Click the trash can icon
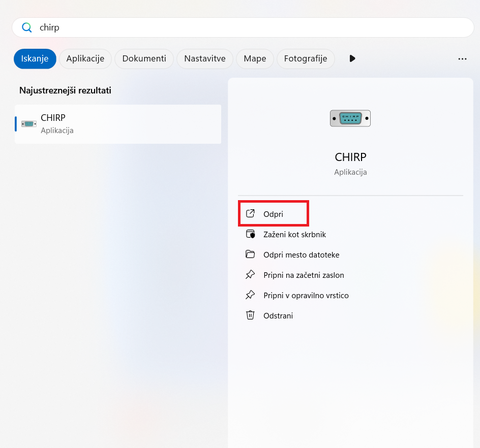 tap(250, 315)
